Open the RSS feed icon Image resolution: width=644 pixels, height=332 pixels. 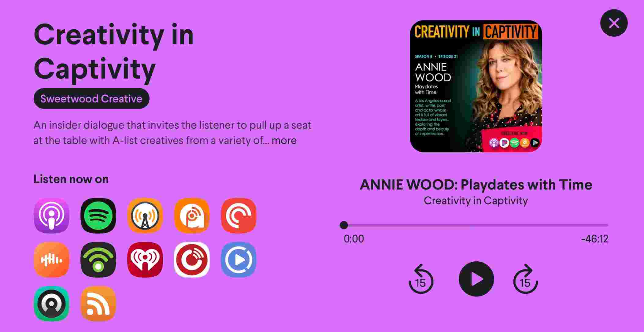(98, 304)
